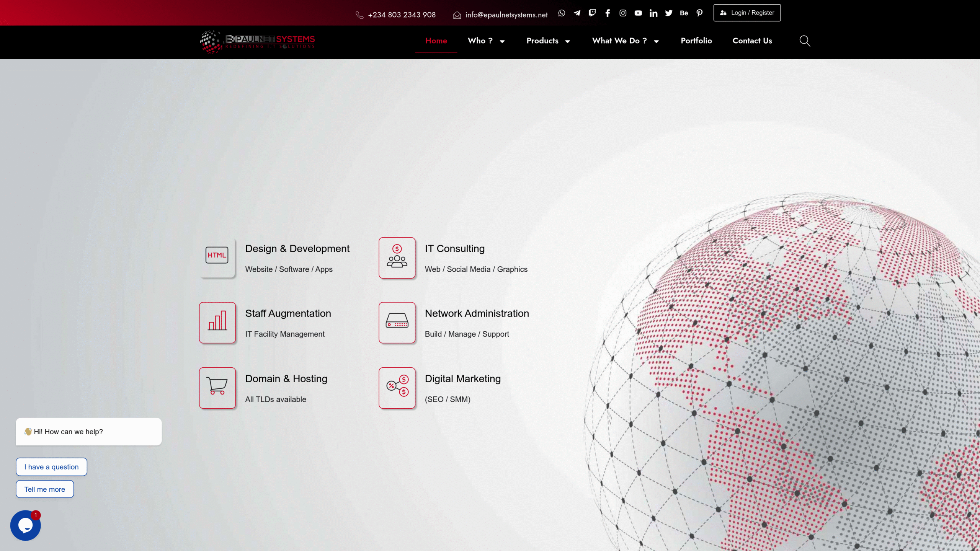Expand the Products dropdown menu
Image resolution: width=980 pixels, height=551 pixels.
[x=548, y=41]
